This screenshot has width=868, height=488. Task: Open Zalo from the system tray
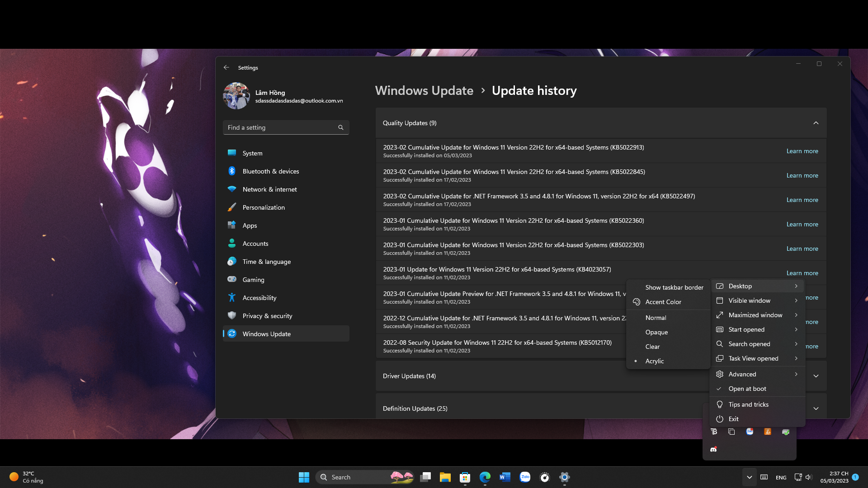(750, 432)
